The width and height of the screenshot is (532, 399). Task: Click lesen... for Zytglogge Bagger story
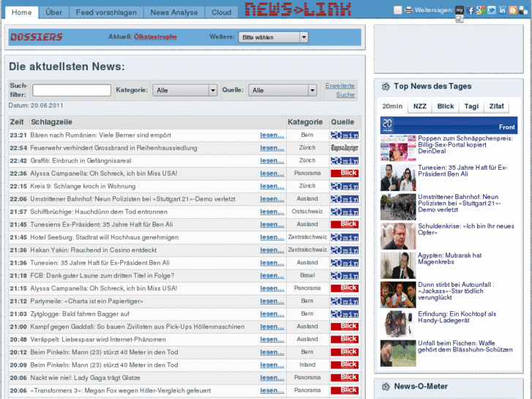tap(272, 314)
